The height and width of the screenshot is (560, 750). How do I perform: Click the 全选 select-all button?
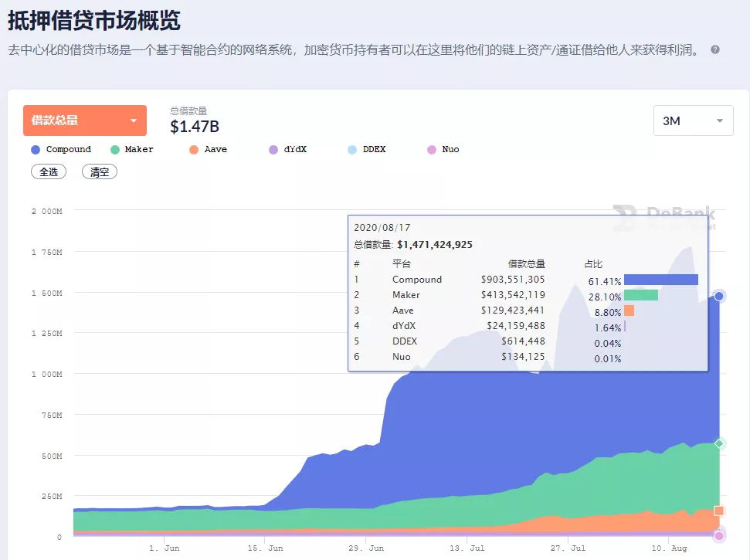pyautogui.click(x=49, y=171)
